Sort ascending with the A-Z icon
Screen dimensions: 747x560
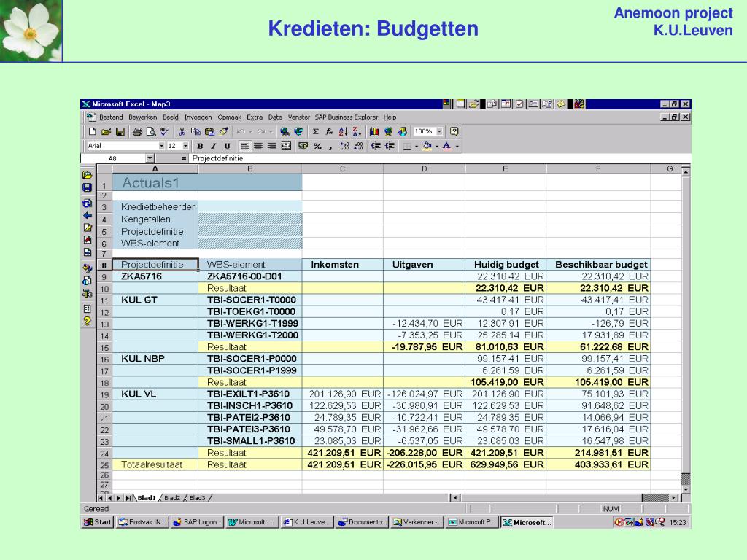pos(343,131)
